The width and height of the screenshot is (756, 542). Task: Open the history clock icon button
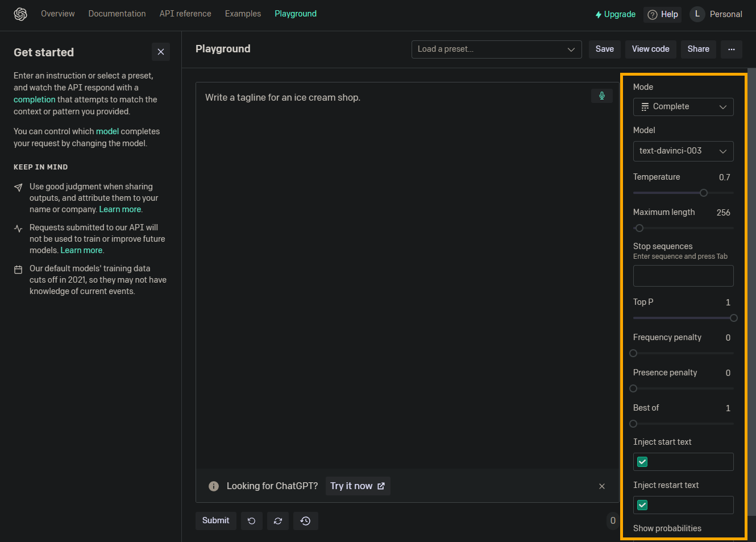[306, 521]
